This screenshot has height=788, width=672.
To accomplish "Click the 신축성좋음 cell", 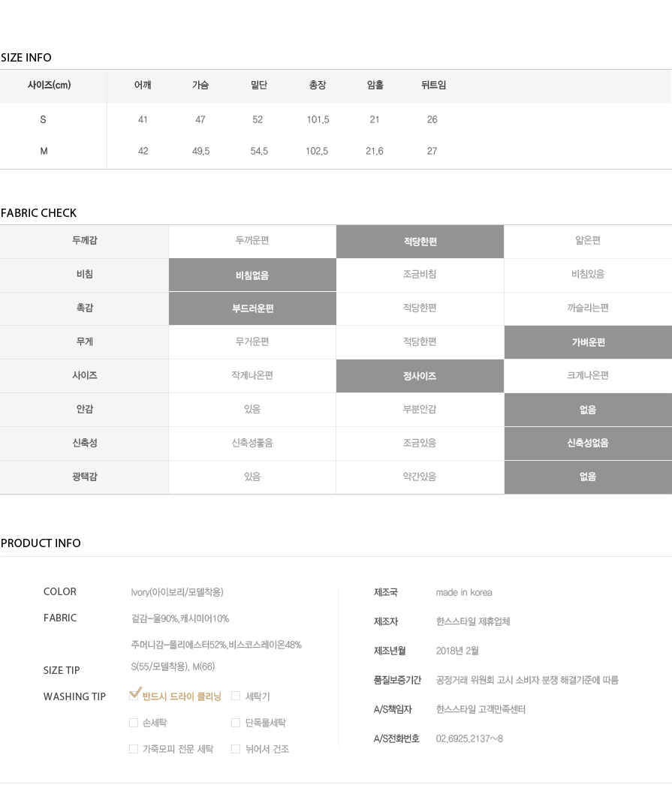I will pos(252,443).
